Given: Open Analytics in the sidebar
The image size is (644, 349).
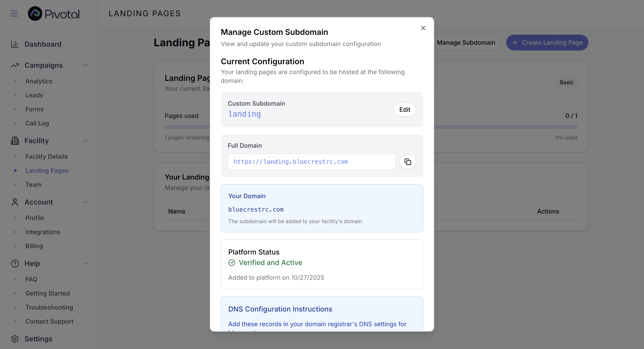Looking at the screenshot, I should click(x=39, y=81).
